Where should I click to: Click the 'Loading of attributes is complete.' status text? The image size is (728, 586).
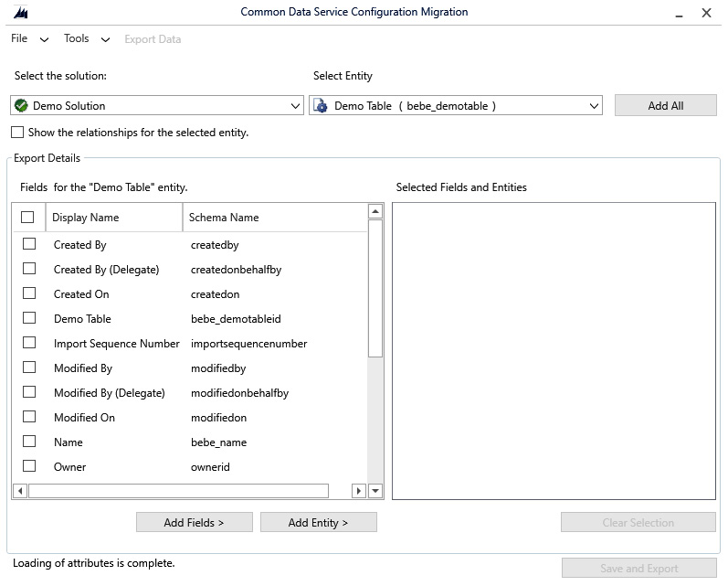click(94, 563)
